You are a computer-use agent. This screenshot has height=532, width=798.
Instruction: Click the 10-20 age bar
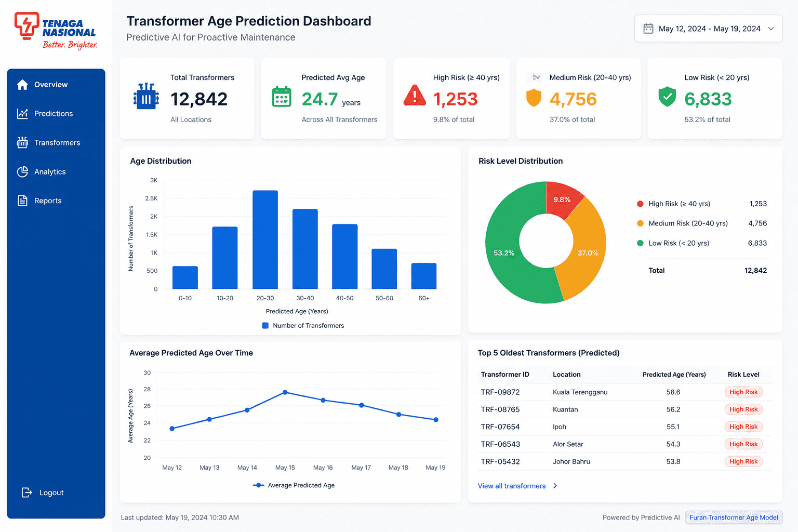pyautogui.click(x=225, y=258)
